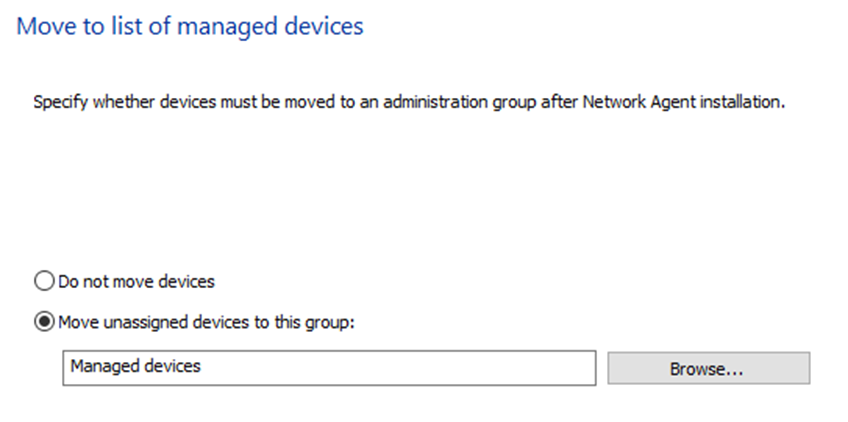Screen dimensions: 848x422
Task: Click the word "Move" in the page title
Action: tap(44, 26)
